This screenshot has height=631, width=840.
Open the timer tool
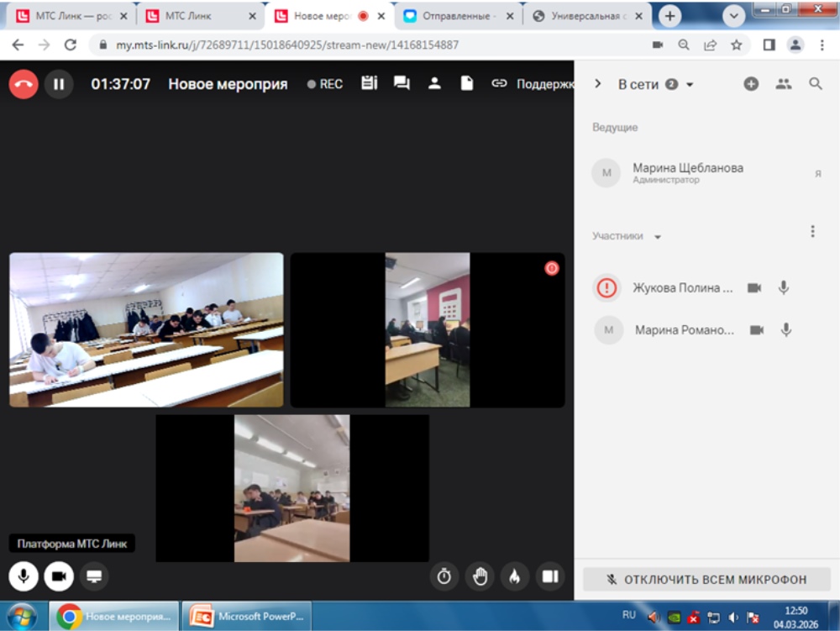click(444, 576)
